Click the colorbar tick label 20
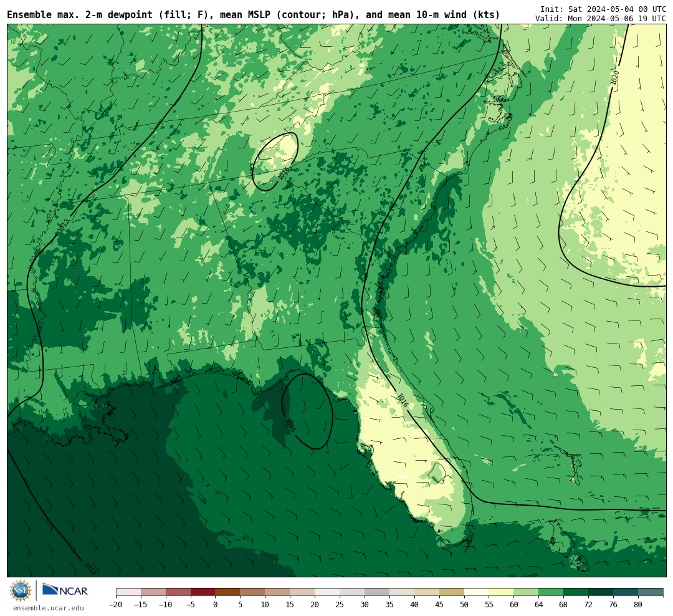This screenshot has width=673, height=616. click(x=315, y=605)
